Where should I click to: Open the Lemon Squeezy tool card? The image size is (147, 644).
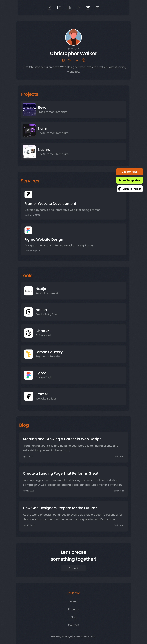73,354
